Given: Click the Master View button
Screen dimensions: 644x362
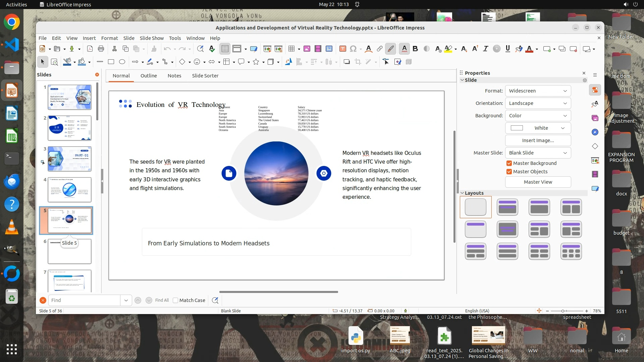Looking at the screenshot, I should 538,182.
